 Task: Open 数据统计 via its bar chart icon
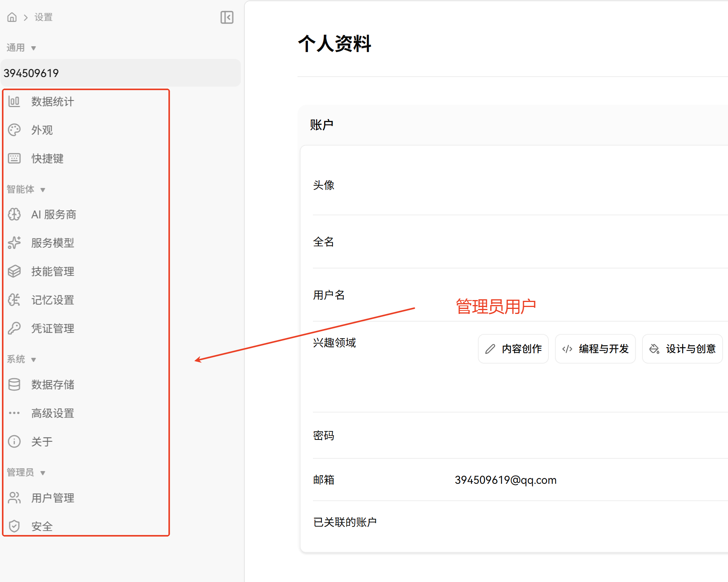point(14,102)
